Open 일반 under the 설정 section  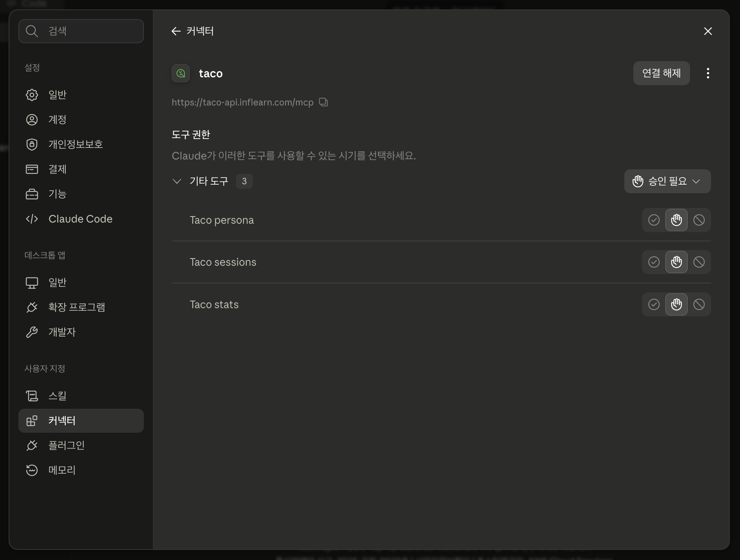pyautogui.click(x=81, y=95)
